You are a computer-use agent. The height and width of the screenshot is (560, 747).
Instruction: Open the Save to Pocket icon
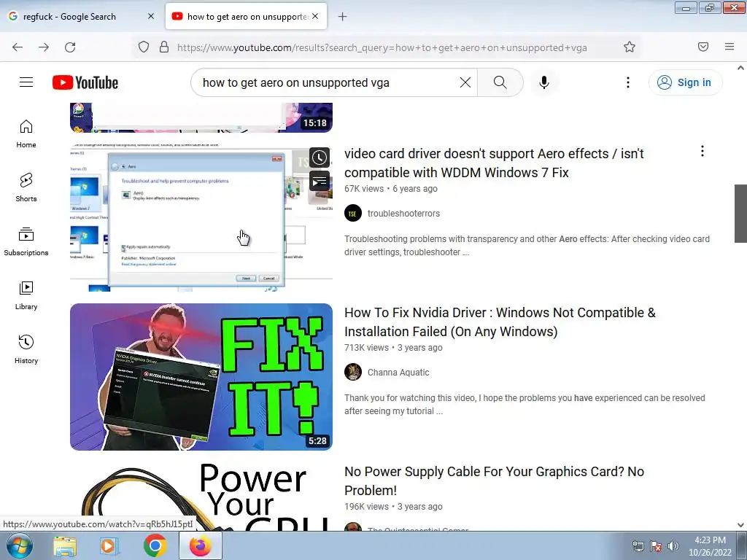coord(703,47)
